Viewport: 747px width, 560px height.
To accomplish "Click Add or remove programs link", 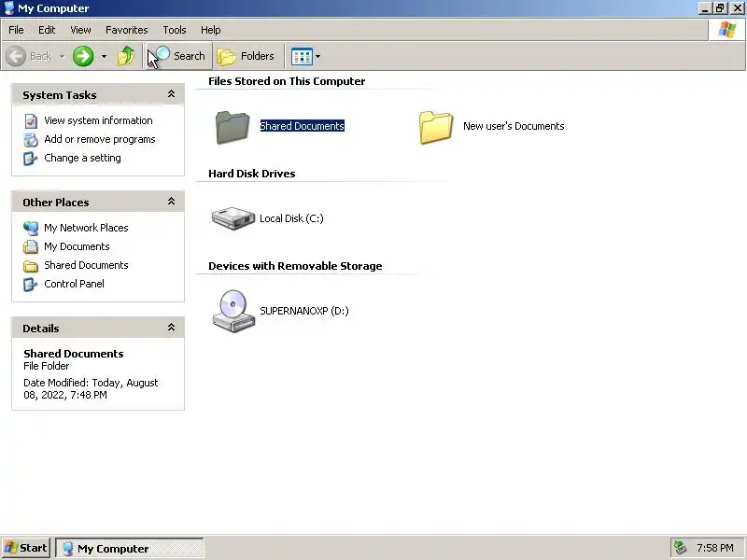I will click(x=100, y=139).
